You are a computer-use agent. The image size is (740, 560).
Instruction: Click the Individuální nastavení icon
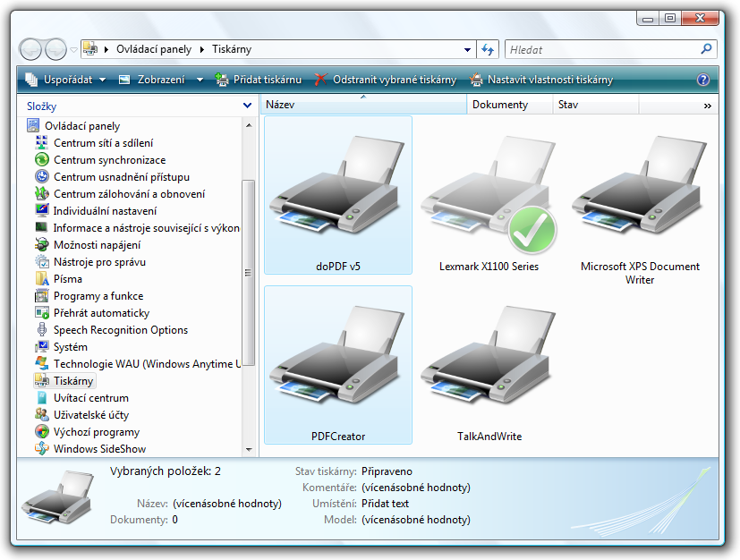point(42,210)
